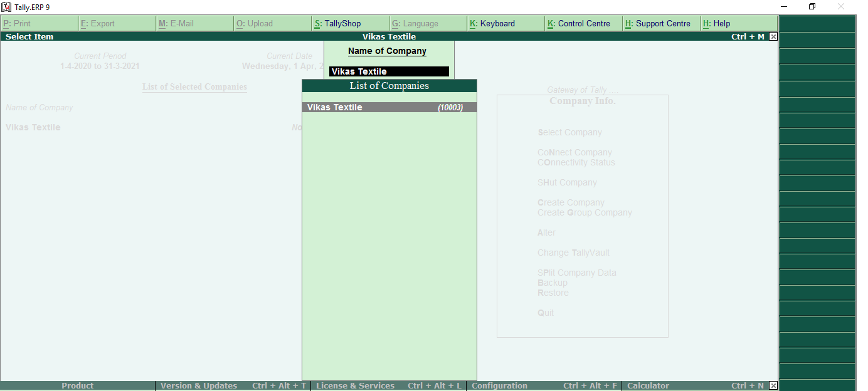The height and width of the screenshot is (391, 868).
Task: Click the List of Companies header
Action: pyautogui.click(x=389, y=86)
